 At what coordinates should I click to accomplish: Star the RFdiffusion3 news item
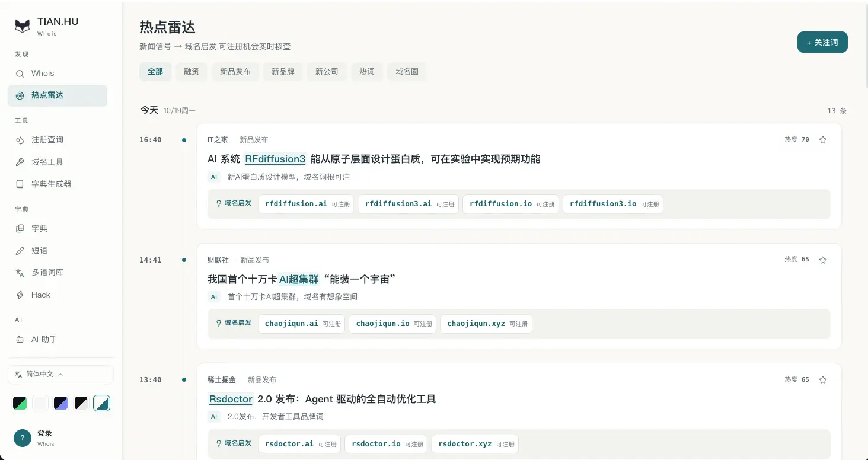pyautogui.click(x=823, y=140)
